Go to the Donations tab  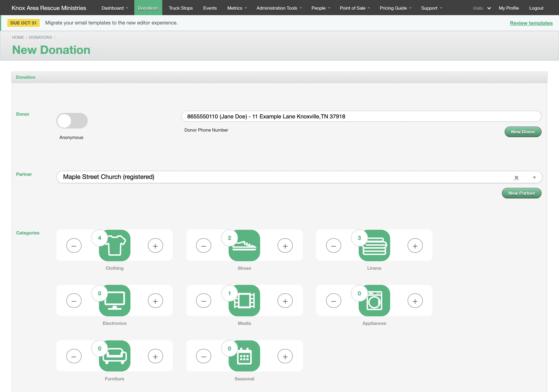click(x=148, y=8)
